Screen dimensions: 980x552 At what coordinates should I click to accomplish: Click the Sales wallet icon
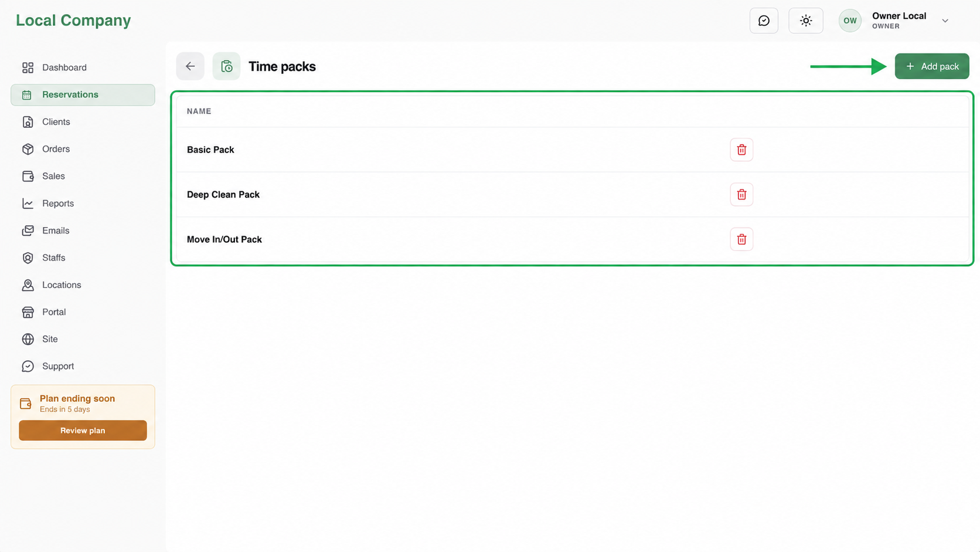(28, 176)
